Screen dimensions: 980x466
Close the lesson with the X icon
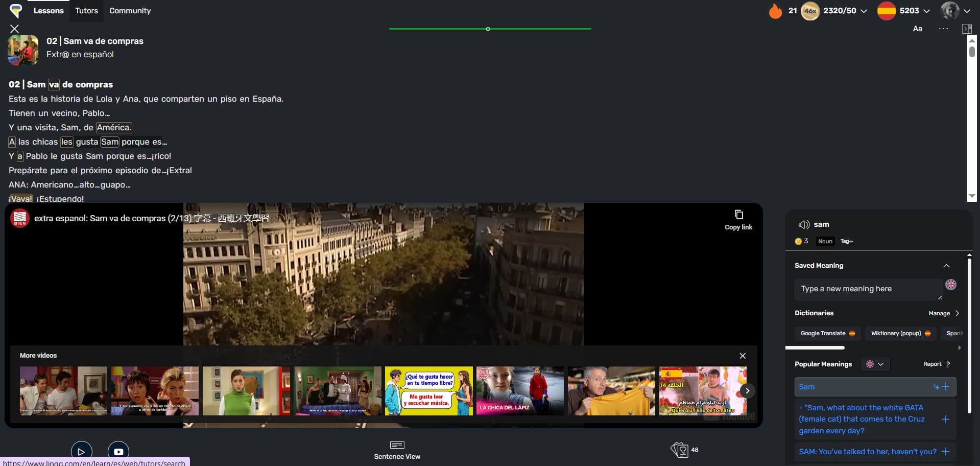click(15, 29)
